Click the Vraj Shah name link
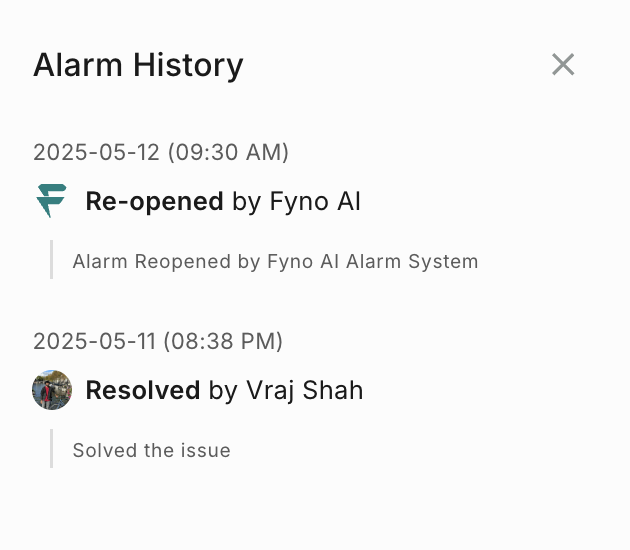This screenshot has width=630, height=550. coord(304,390)
